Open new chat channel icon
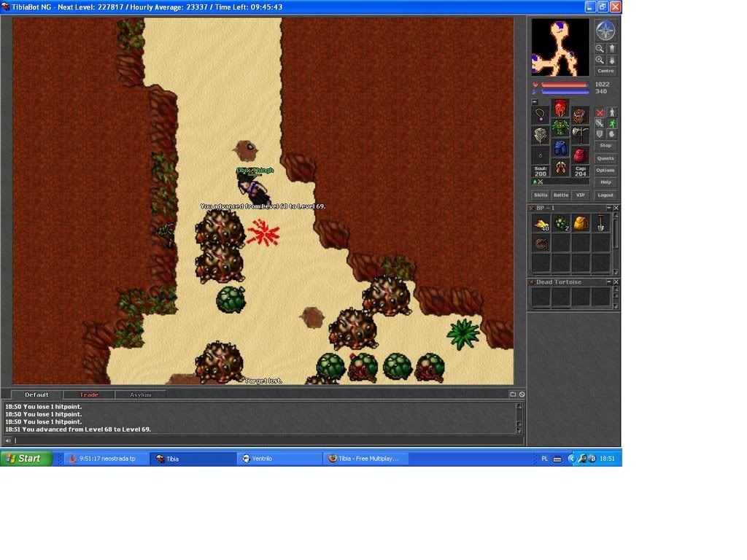747x560 pixels. coord(513,394)
